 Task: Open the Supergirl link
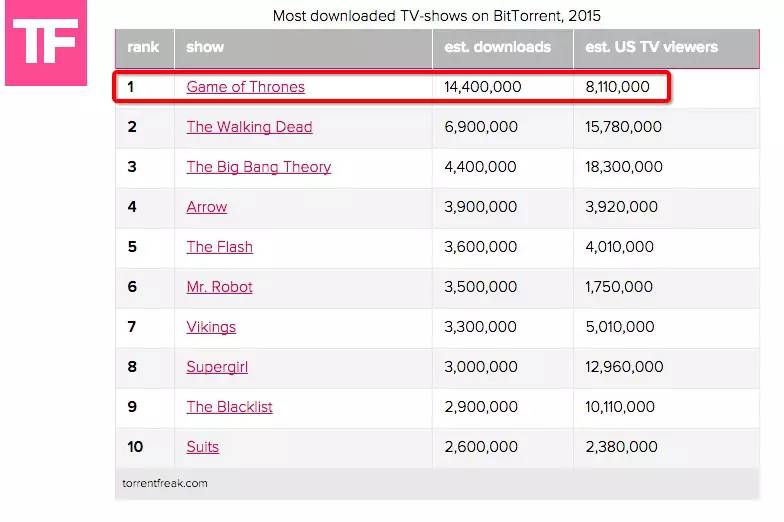pyautogui.click(x=217, y=367)
